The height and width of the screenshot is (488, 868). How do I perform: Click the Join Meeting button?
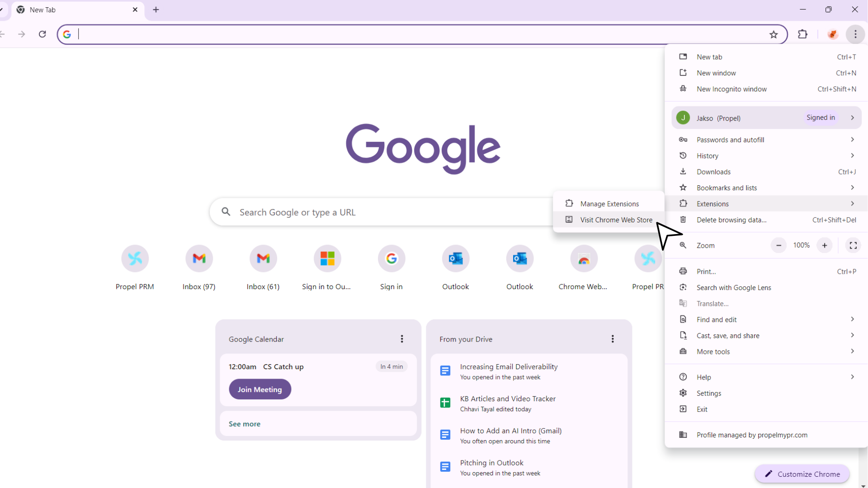click(260, 389)
